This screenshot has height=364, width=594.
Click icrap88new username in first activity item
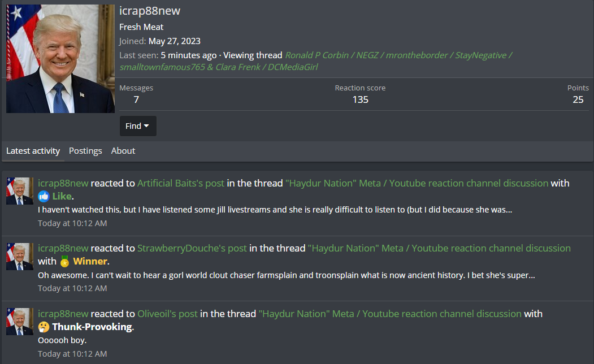pyautogui.click(x=63, y=183)
